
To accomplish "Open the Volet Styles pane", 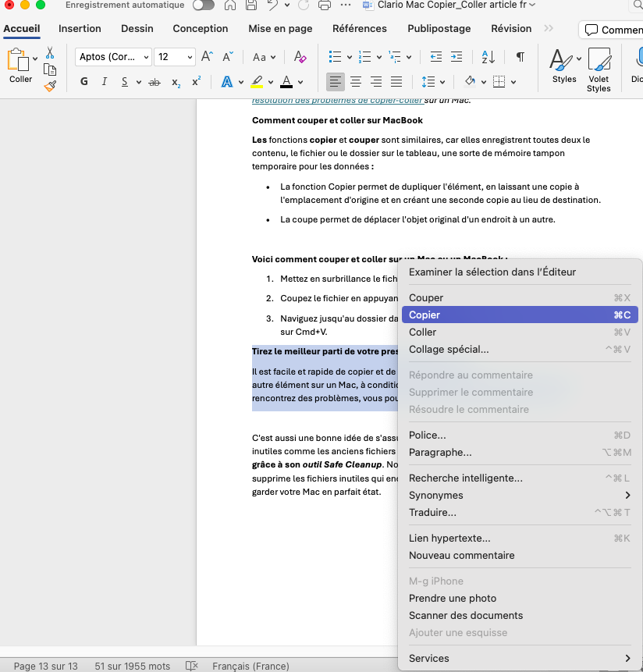I will tap(599, 70).
